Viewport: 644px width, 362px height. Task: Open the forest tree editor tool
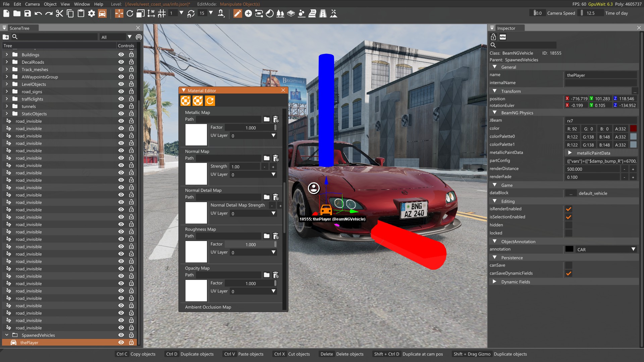(x=280, y=13)
